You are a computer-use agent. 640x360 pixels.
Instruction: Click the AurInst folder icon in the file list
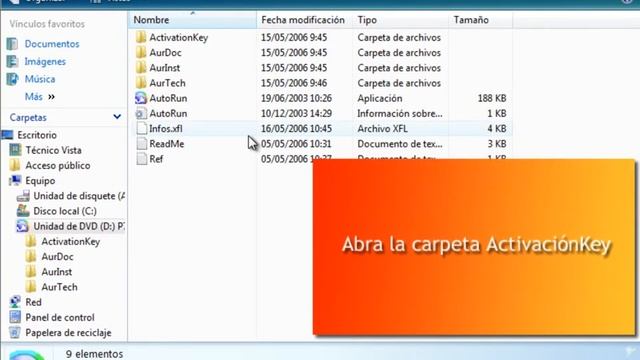coord(141,67)
